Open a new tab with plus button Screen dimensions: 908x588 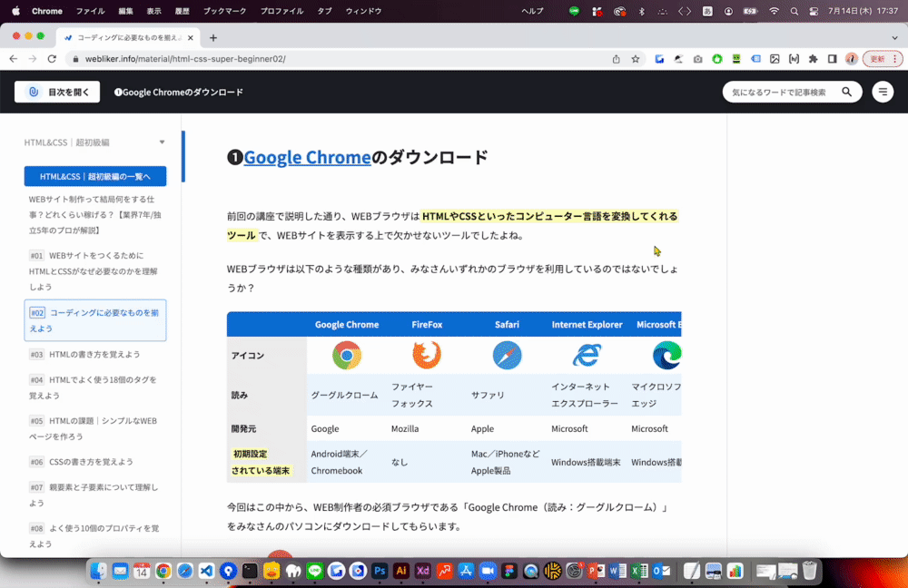point(213,37)
